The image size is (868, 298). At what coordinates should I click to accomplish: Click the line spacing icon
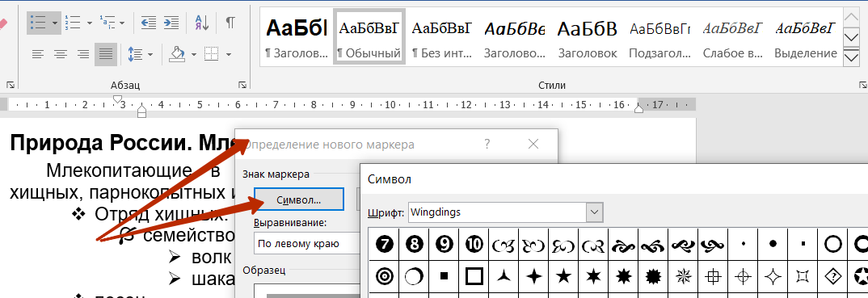[x=136, y=54]
